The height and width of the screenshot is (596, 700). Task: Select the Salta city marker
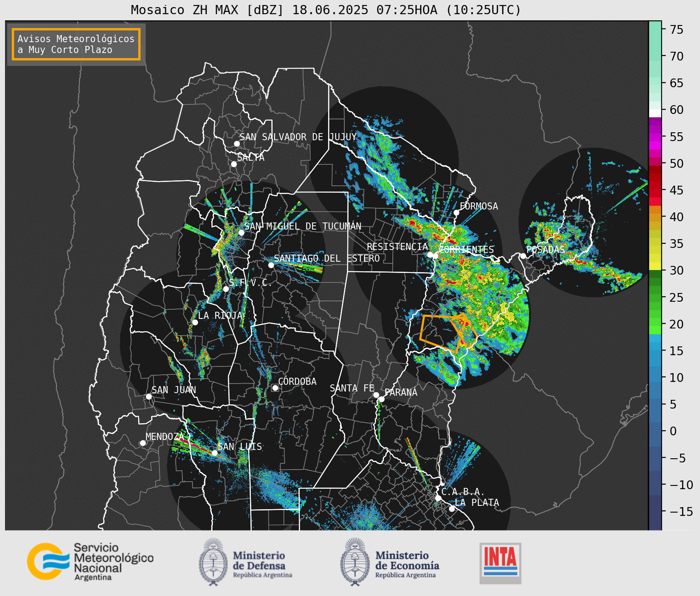click(234, 164)
